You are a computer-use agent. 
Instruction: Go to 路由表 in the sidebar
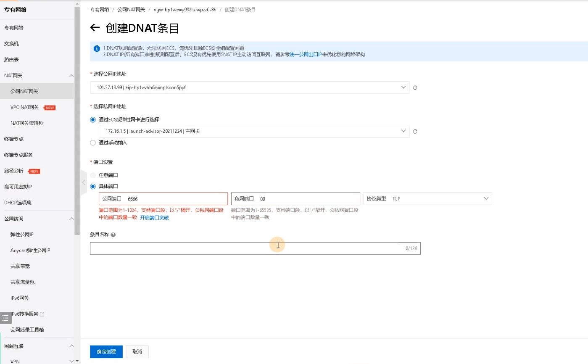tap(11, 60)
